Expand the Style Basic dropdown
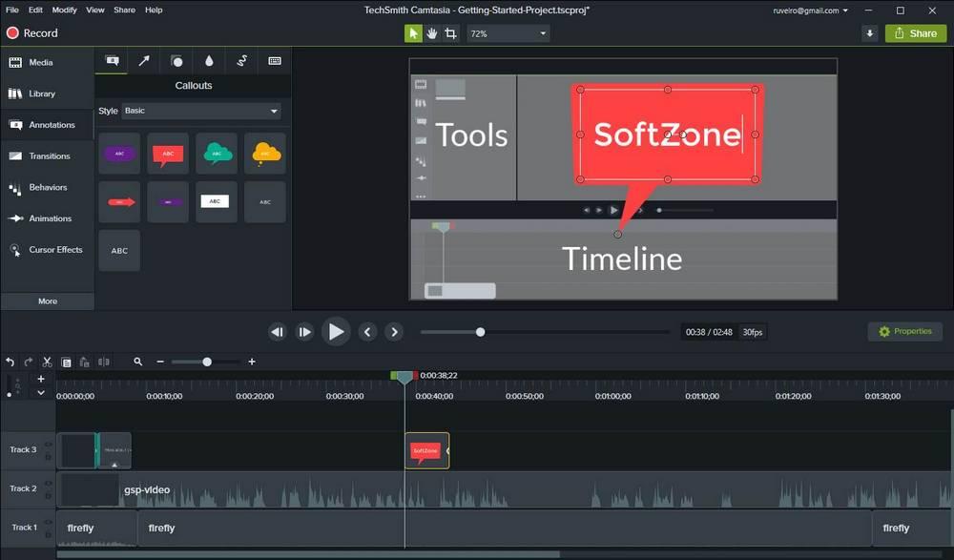Image resolution: width=954 pixels, height=560 pixels. [201, 111]
